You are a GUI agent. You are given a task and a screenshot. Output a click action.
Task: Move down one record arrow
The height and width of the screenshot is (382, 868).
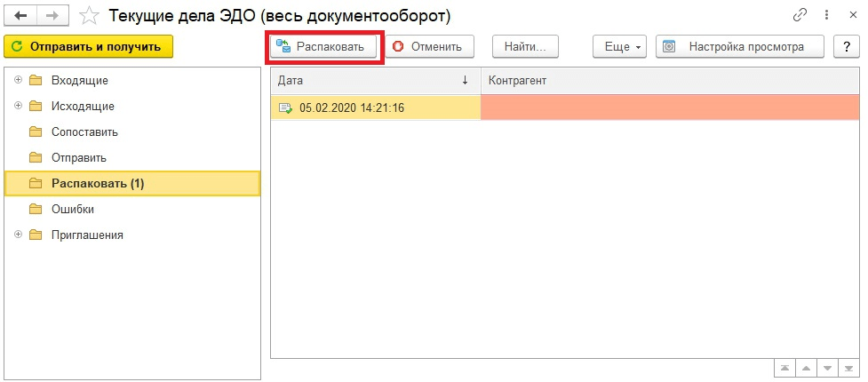(828, 368)
